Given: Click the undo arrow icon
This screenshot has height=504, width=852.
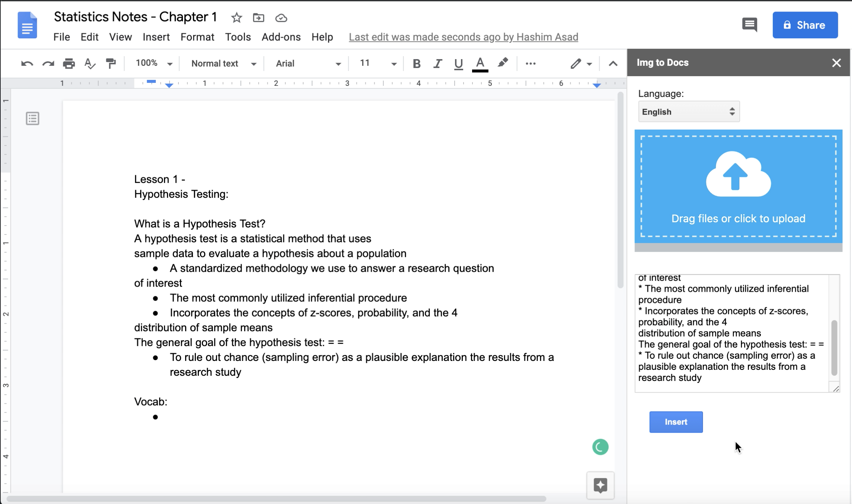Looking at the screenshot, I should 27,64.
